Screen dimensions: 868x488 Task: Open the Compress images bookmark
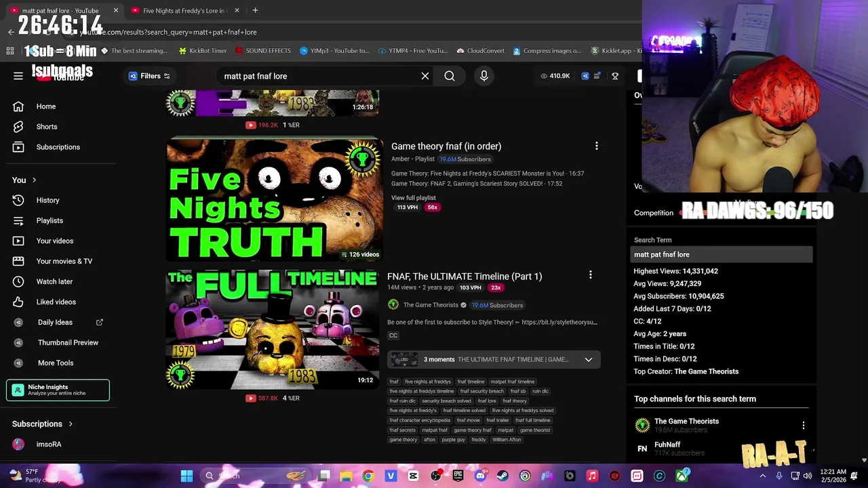(x=547, y=51)
